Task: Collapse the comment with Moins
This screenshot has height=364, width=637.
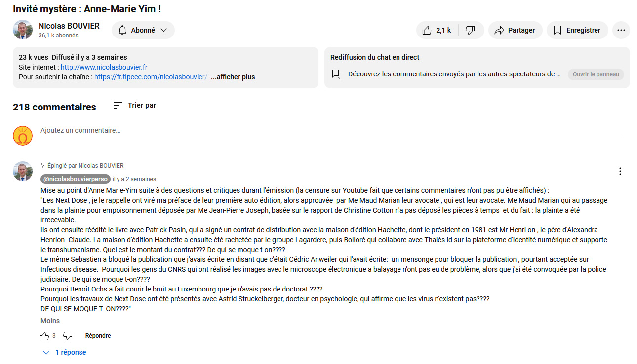Action: 50,321
